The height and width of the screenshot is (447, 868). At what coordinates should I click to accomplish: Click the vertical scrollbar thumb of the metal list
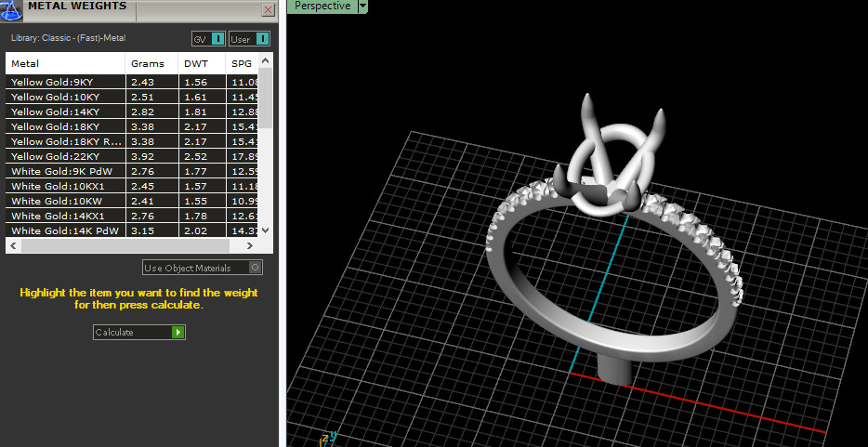(x=265, y=98)
